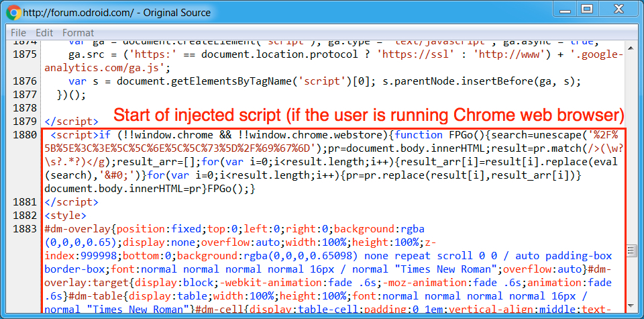Viewport: 644px width, 319px height.
Task: Close the Original Source window
Action: pos(619,9)
